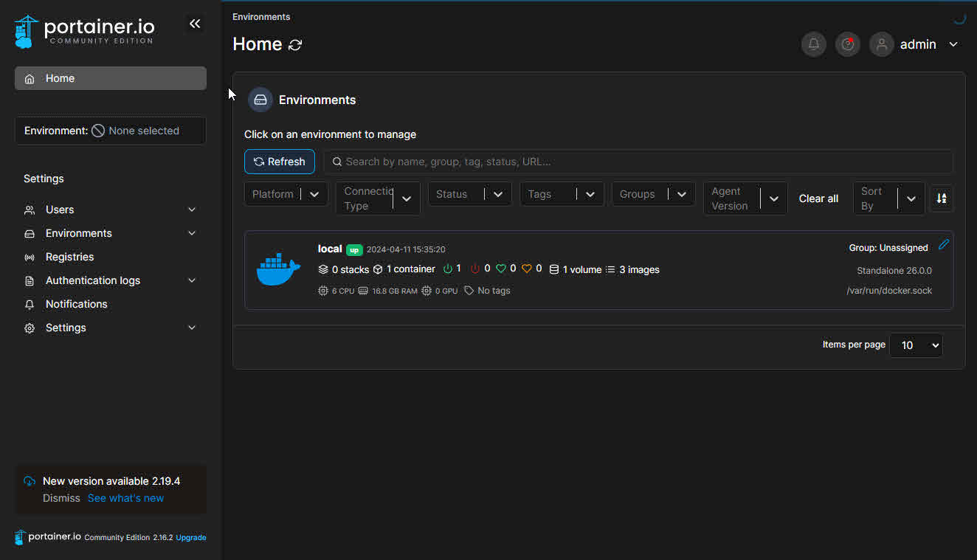Open Notifications in the sidebar menu
This screenshot has width=977, height=560.
click(76, 304)
